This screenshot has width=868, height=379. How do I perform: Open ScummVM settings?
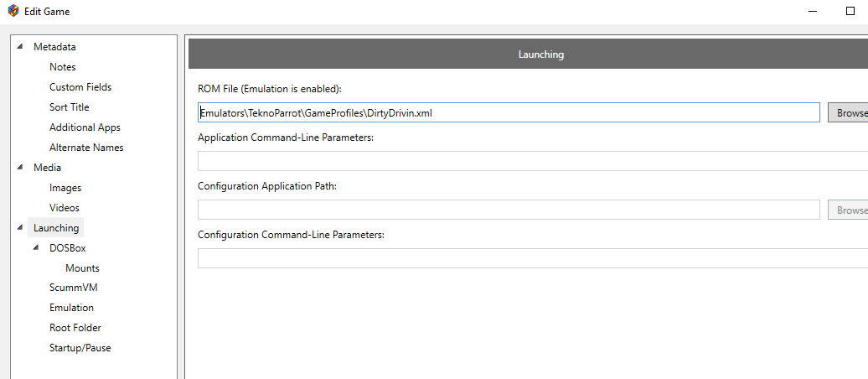click(x=74, y=288)
